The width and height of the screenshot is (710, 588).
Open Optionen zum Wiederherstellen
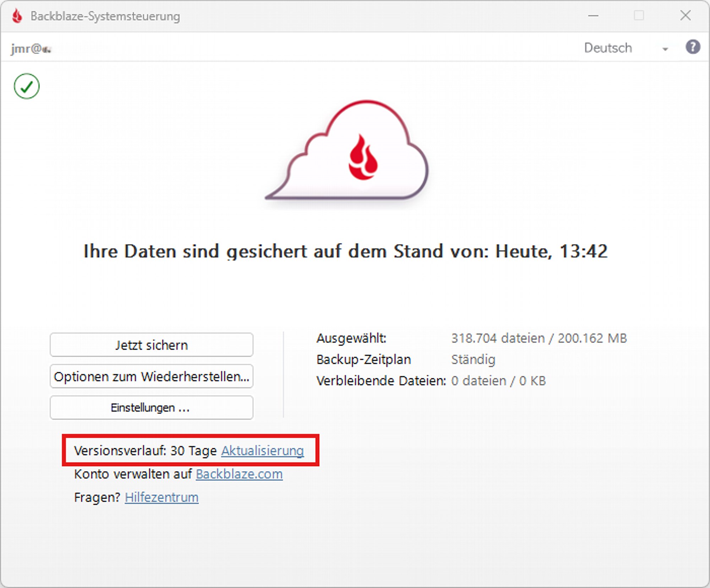[x=152, y=376]
